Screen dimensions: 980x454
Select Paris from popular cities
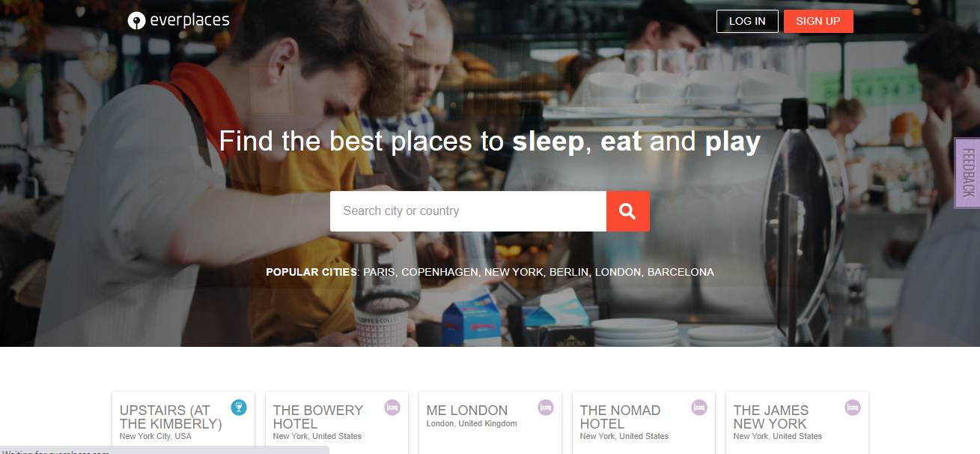[379, 272]
